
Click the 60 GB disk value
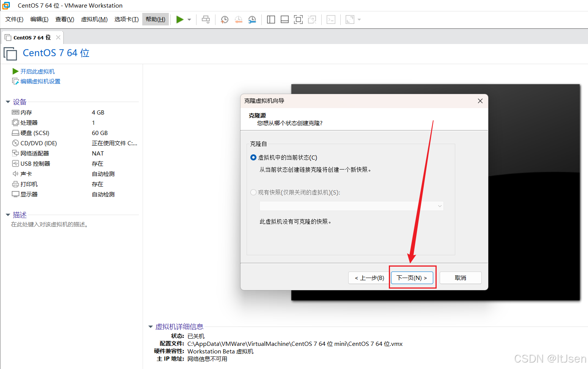click(x=100, y=133)
